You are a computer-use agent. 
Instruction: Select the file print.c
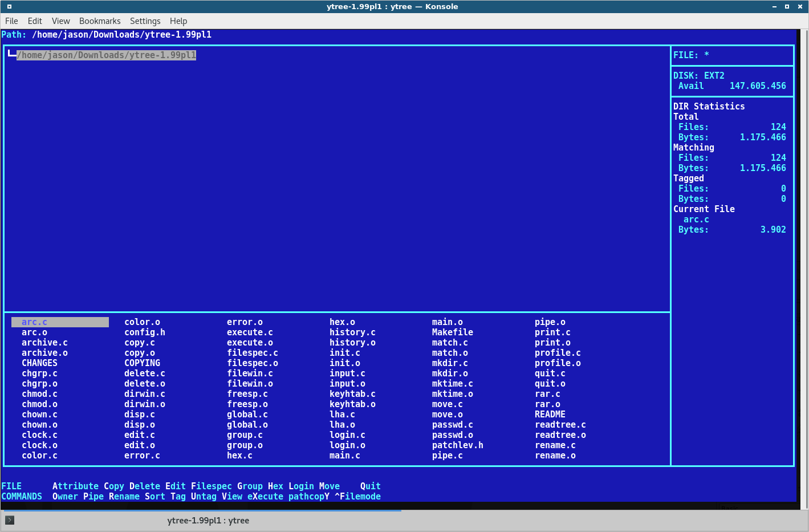click(x=553, y=332)
